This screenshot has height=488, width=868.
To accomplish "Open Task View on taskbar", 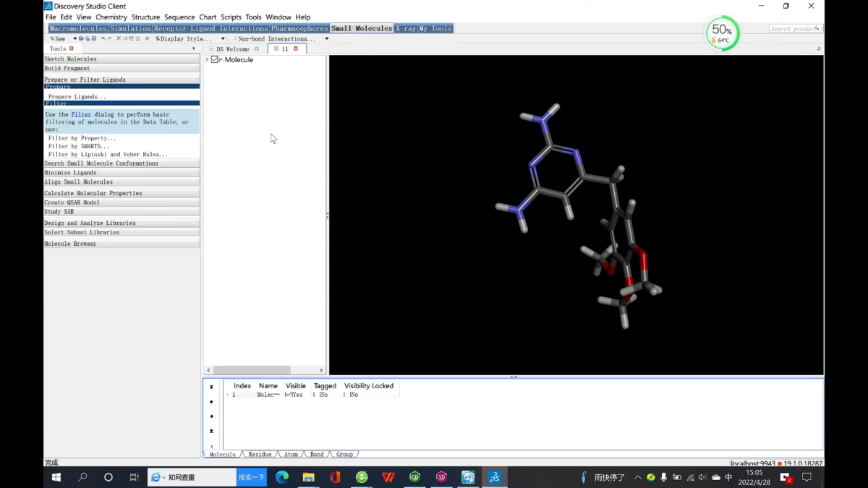I will [134, 477].
